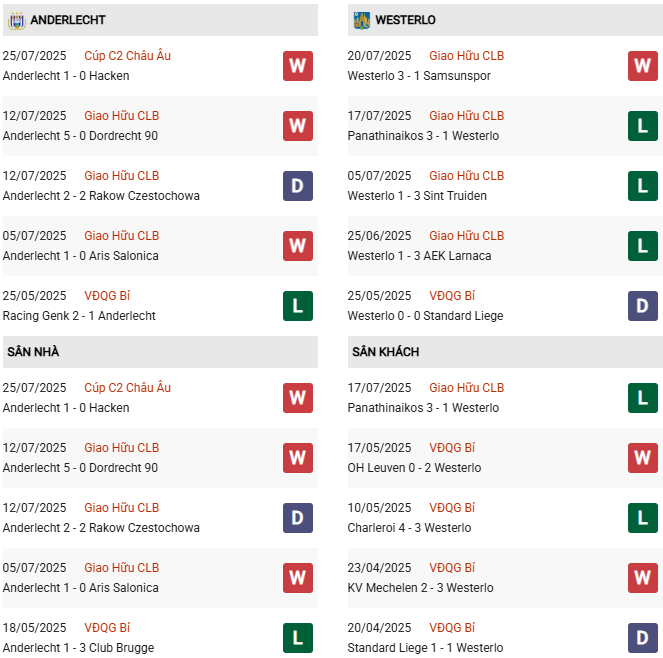Open the Charleroi 4 - 3 Westerlo match
Viewport: 663px width, 658px height.
413,528
